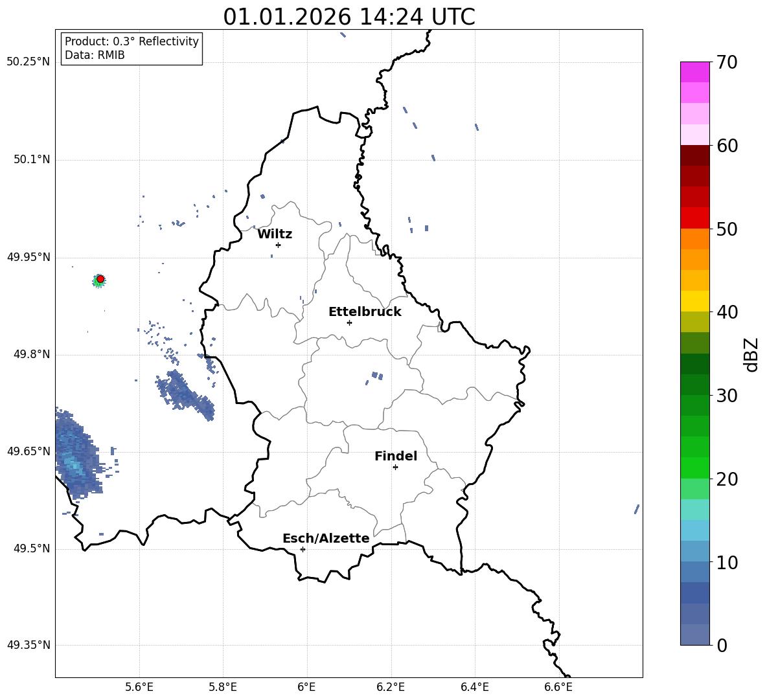This screenshot has width=767, height=700.
Task: Click the Wiltz city label
Action: (x=275, y=234)
